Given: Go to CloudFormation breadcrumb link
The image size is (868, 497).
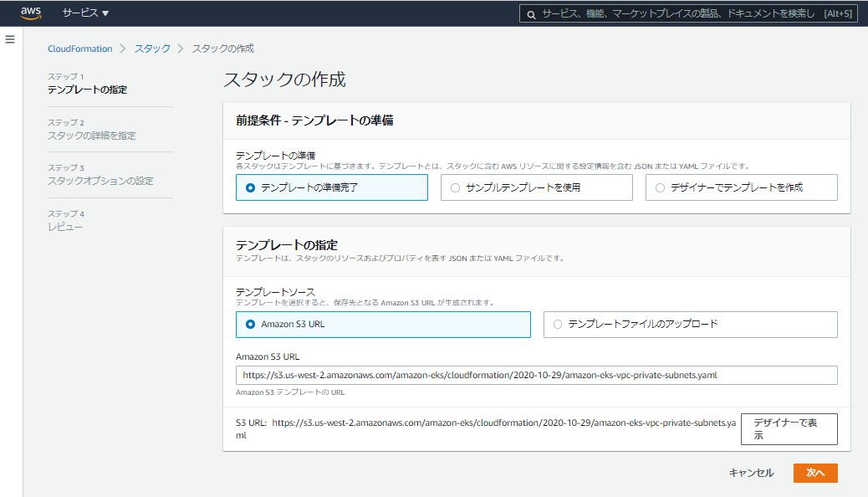Looking at the screenshot, I should point(79,49).
